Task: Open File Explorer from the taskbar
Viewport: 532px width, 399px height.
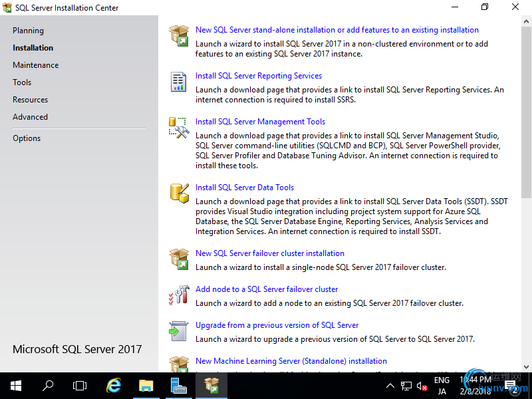Action: pos(146,386)
